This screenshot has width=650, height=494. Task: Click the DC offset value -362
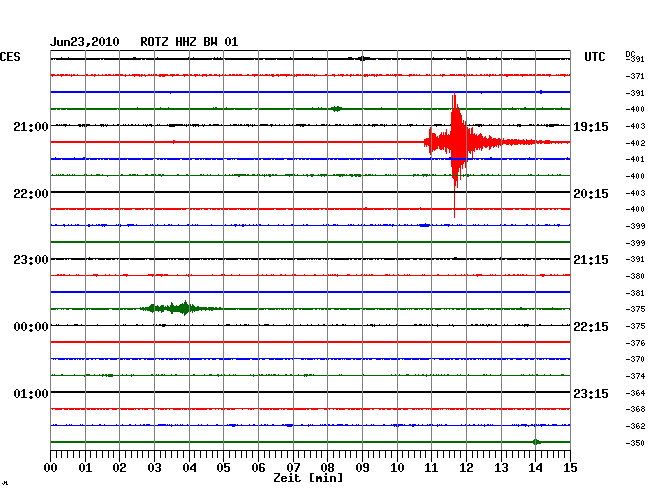point(635,426)
